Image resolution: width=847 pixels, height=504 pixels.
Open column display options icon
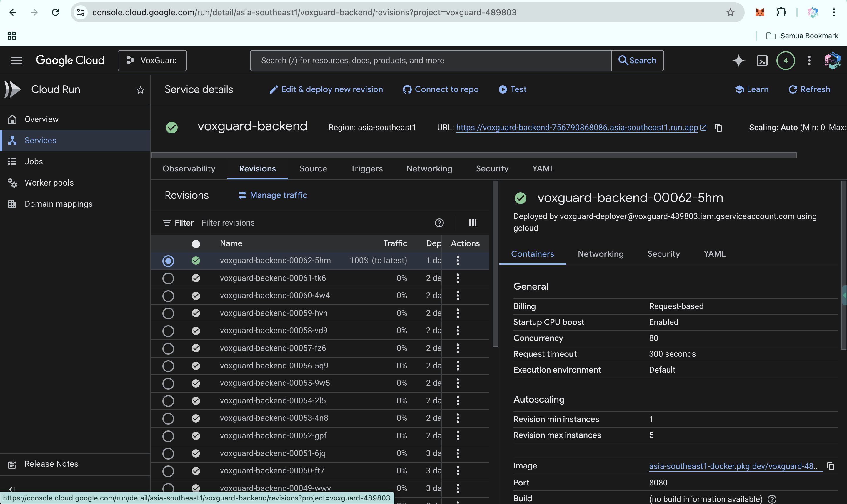click(473, 223)
